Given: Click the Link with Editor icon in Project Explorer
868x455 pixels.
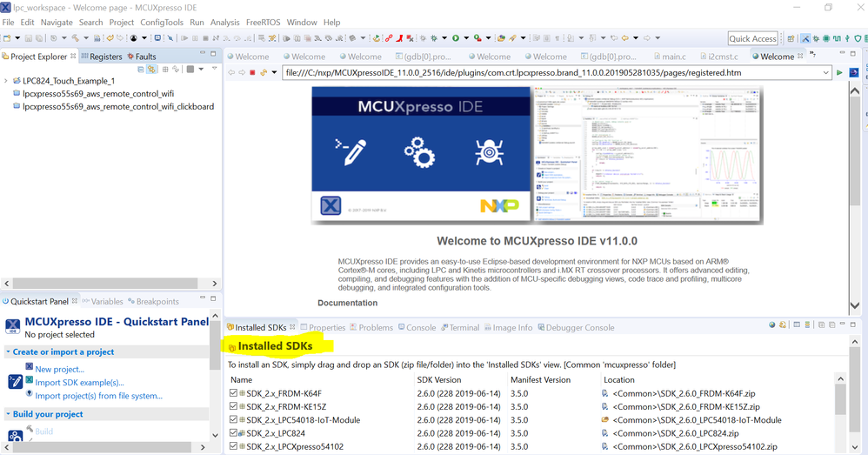Looking at the screenshot, I should click(x=151, y=70).
